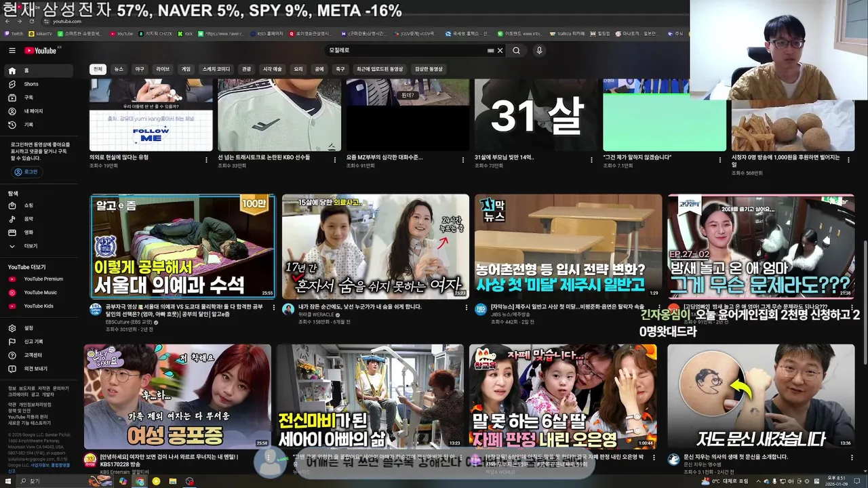Screen dimensions: 868x488
Task: Open 영화 in the explore section
Action: [38, 232]
